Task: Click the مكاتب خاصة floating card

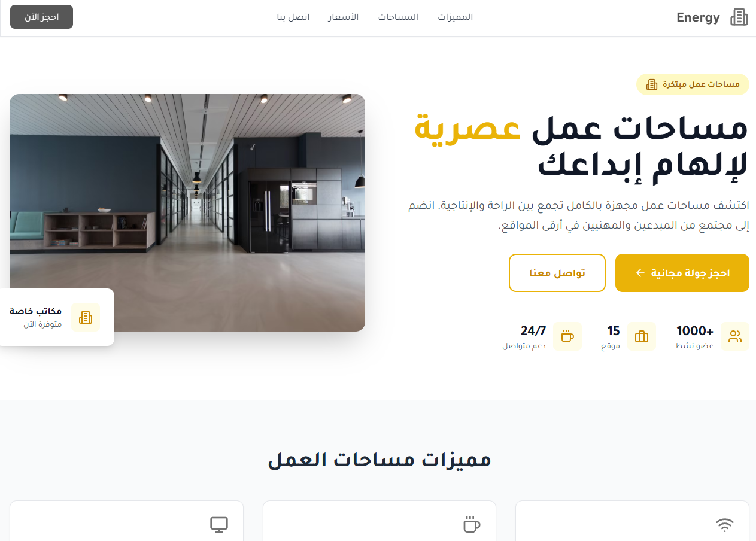Action: point(55,317)
